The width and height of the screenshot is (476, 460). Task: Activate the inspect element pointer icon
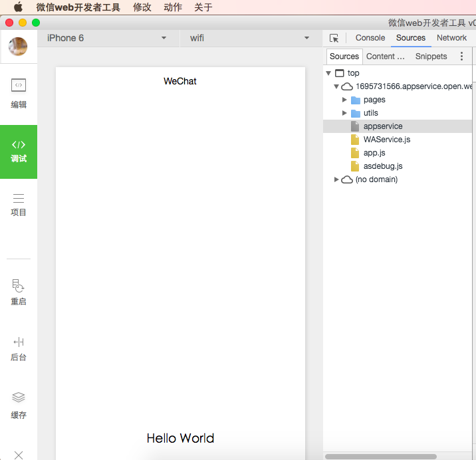click(x=334, y=39)
